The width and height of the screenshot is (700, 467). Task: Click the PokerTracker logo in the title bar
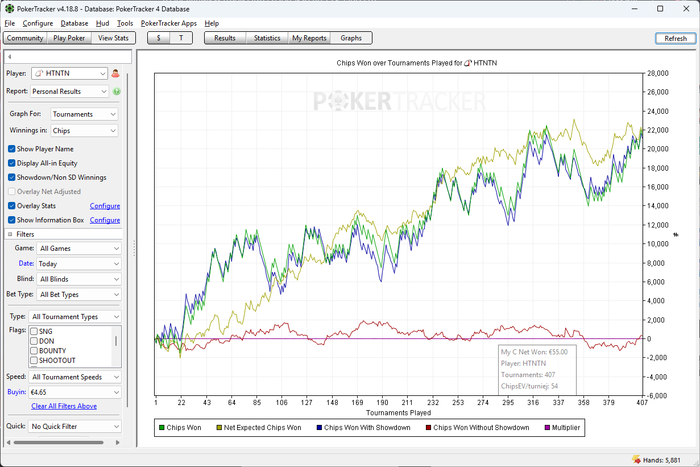click(9, 7)
